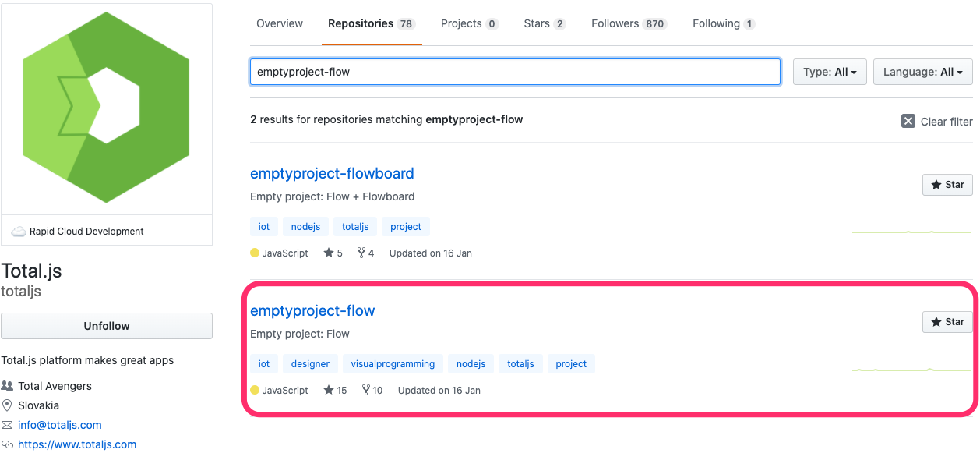Click the link chain icon beside website URL
980x453 pixels.
click(x=7, y=444)
